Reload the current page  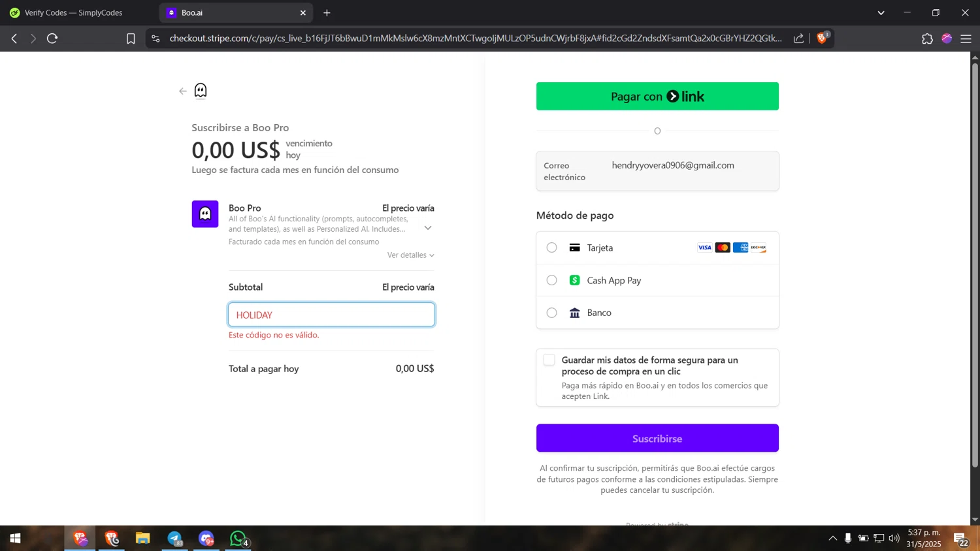pyautogui.click(x=52, y=39)
